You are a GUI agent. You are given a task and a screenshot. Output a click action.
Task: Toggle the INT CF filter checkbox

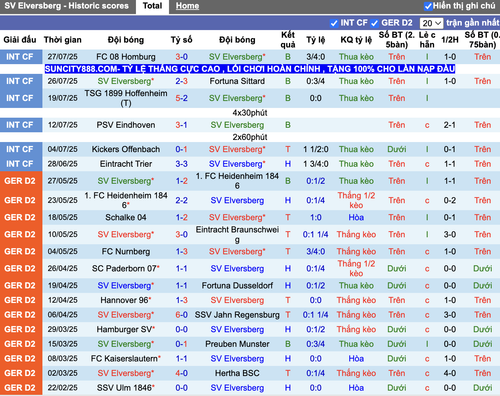pos(334,23)
